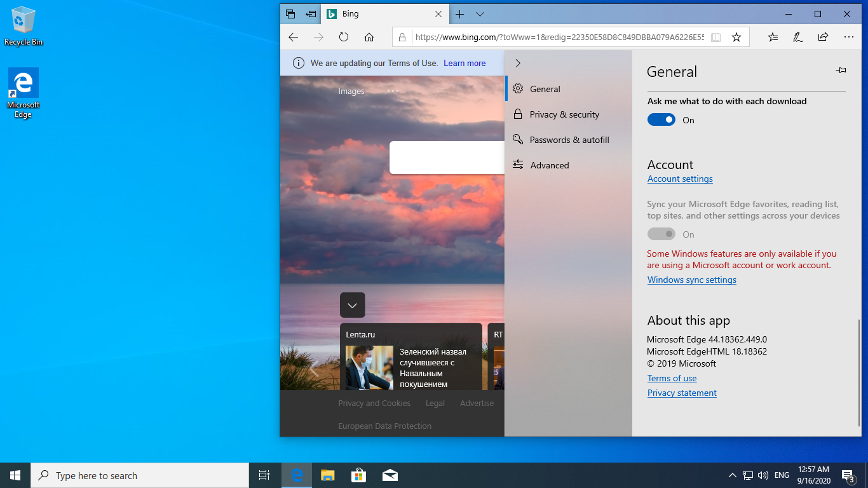Select General settings section
868x488 pixels.
(569, 89)
